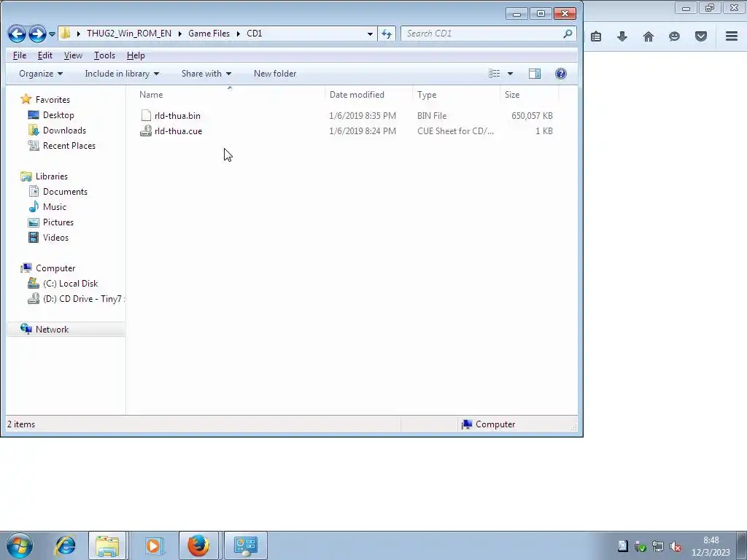The height and width of the screenshot is (560, 747).
Task: Select rld-thua.bin file
Action: [x=177, y=116]
